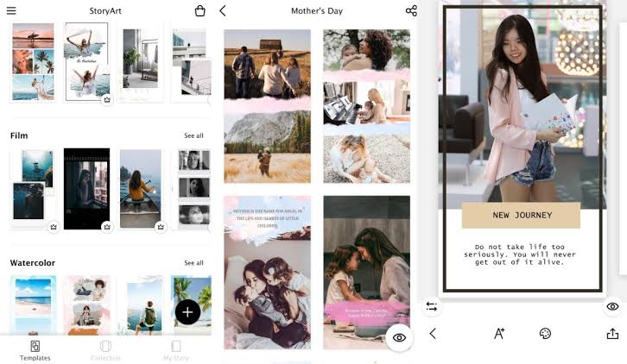627x364 pixels.
Task: Choose the underwater diver film template
Action: (33, 189)
